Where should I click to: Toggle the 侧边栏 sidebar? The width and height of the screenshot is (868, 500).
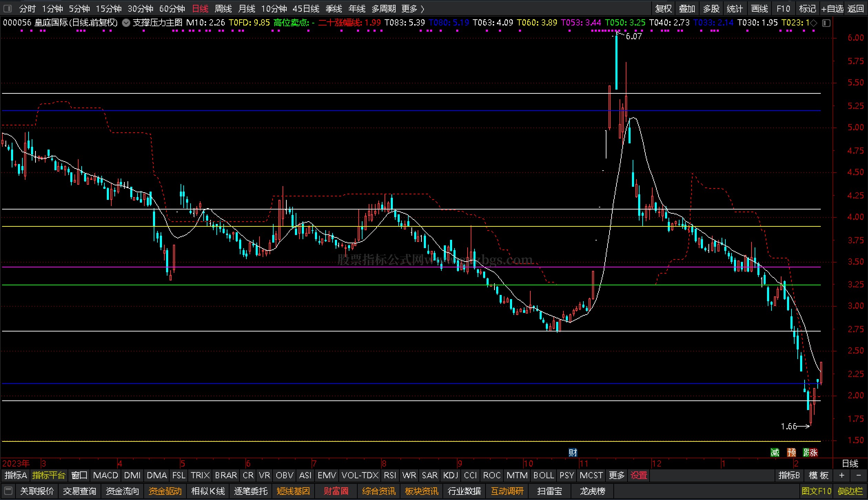[850, 491]
